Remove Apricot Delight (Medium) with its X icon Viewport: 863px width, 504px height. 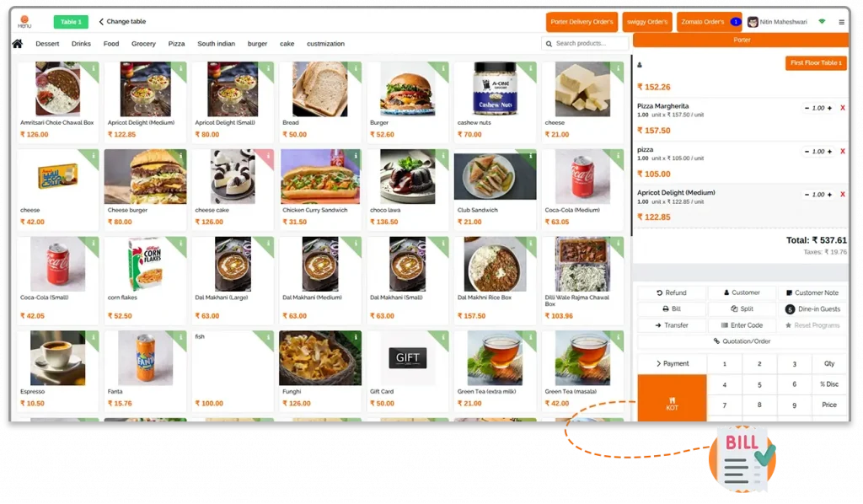coord(842,194)
